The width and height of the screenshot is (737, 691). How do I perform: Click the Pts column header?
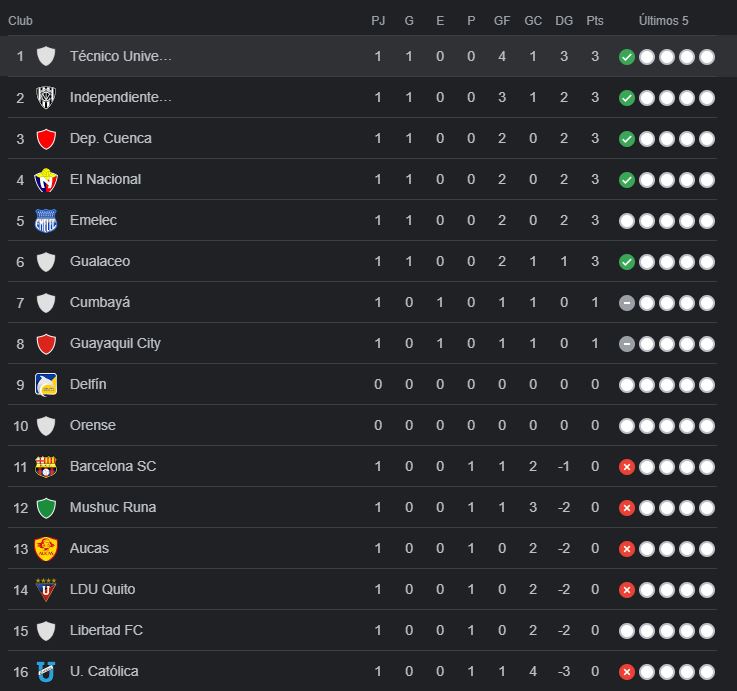click(595, 21)
